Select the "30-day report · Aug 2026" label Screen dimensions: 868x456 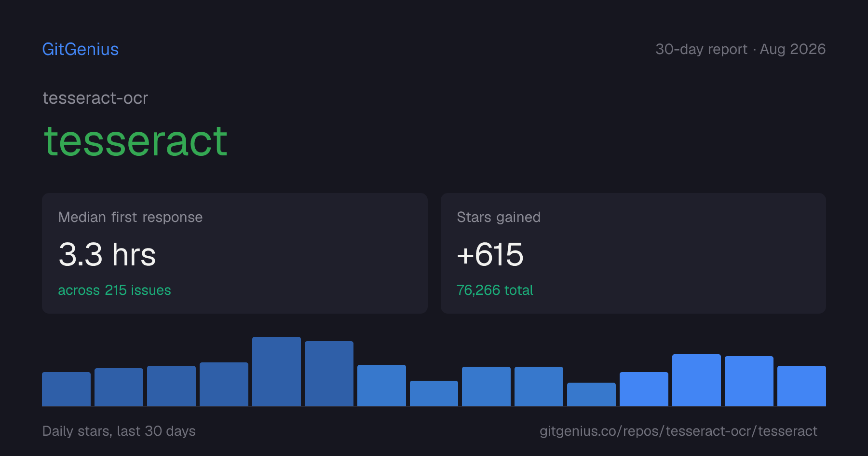point(740,49)
